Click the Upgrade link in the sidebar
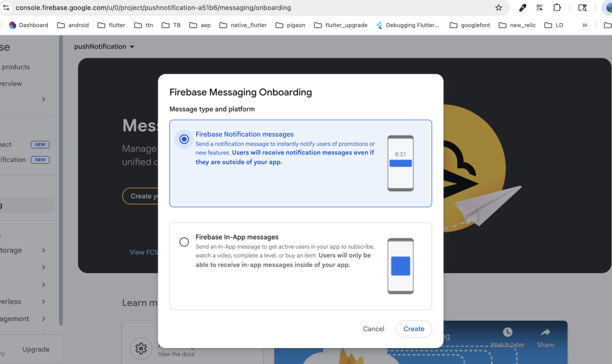Screen dimensions: 612x364 click(x=36, y=349)
